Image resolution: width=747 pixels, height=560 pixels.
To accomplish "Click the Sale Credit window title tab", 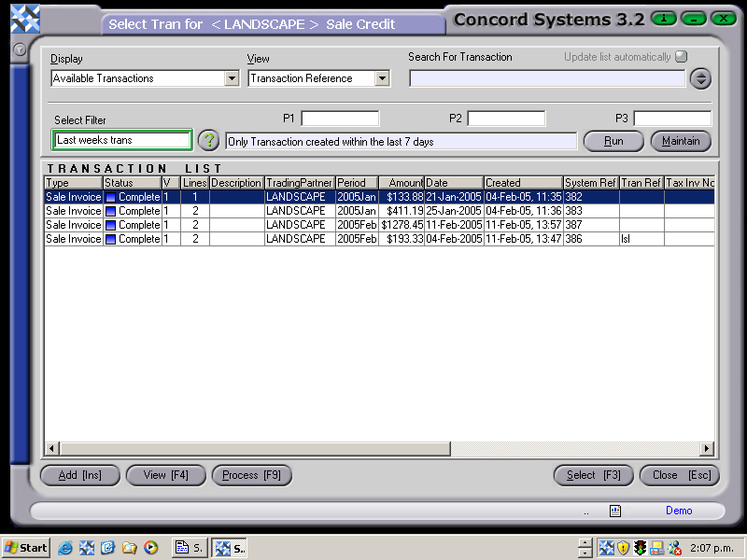I will click(271, 23).
